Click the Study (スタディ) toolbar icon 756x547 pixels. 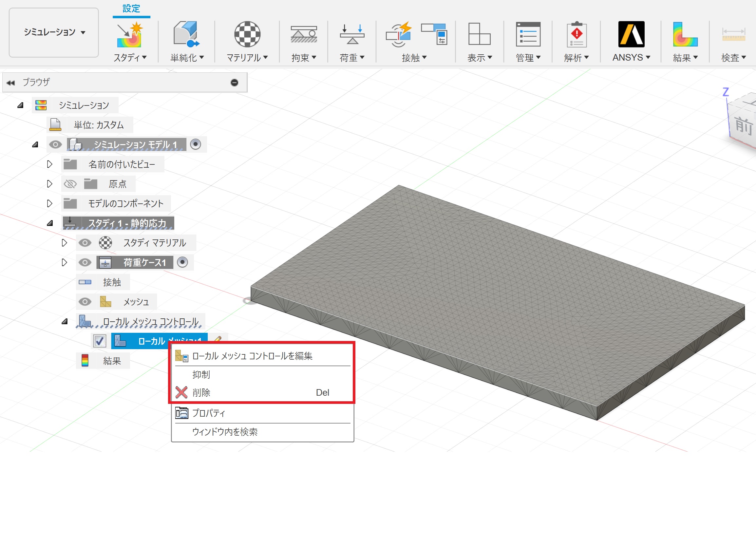tap(130, 34)
